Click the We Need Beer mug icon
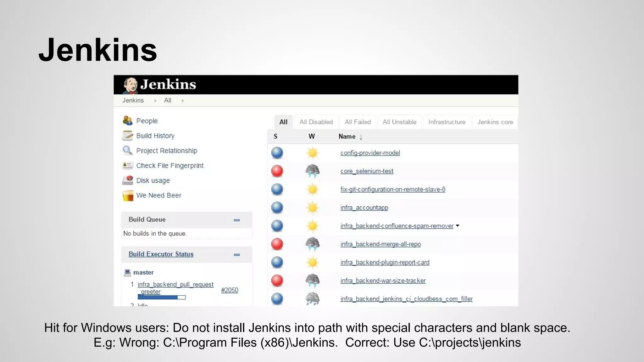 click(x=127, y=195)
